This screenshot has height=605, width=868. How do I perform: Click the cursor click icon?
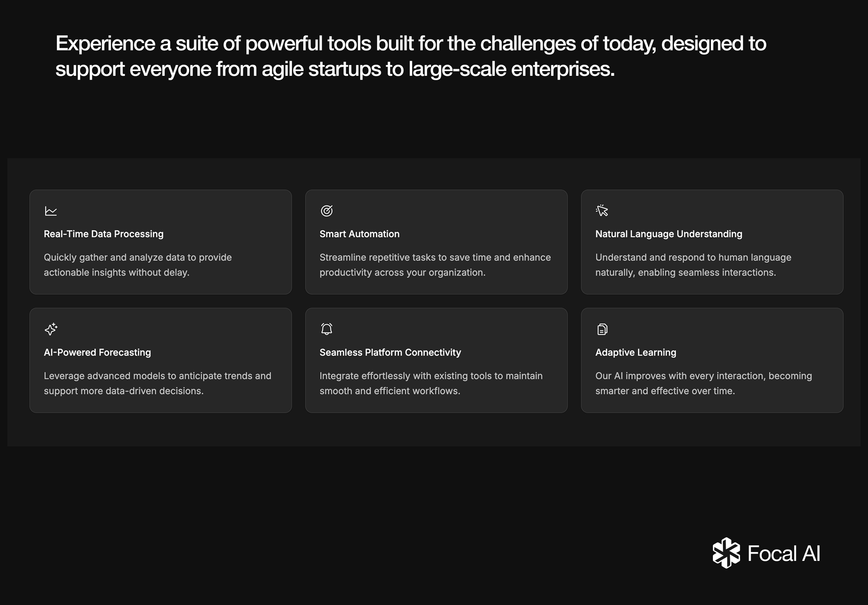pos(602,210)
